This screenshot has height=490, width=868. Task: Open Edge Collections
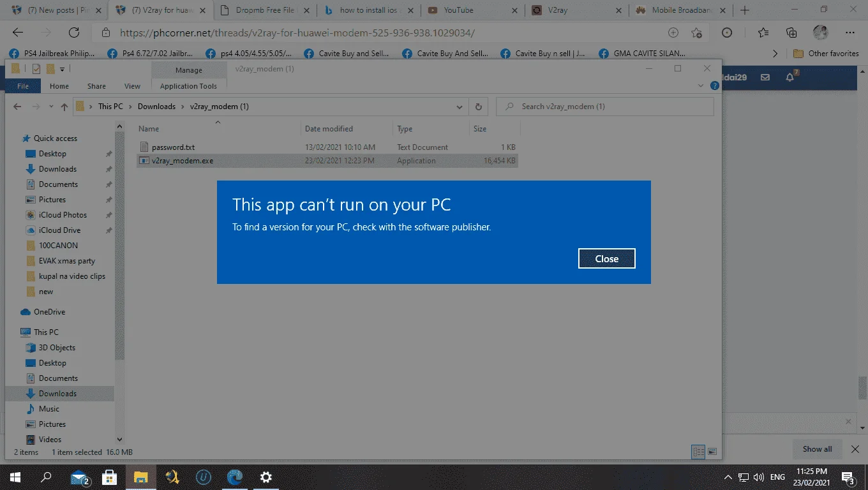pos(791,33)
